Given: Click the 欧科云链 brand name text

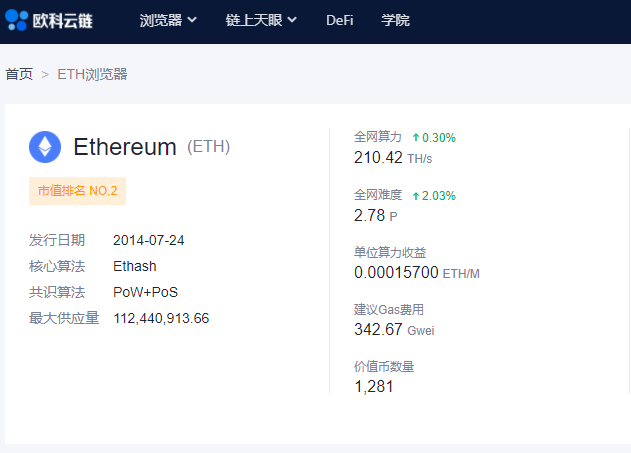Looking at the screenshot, I should [63, 20].
